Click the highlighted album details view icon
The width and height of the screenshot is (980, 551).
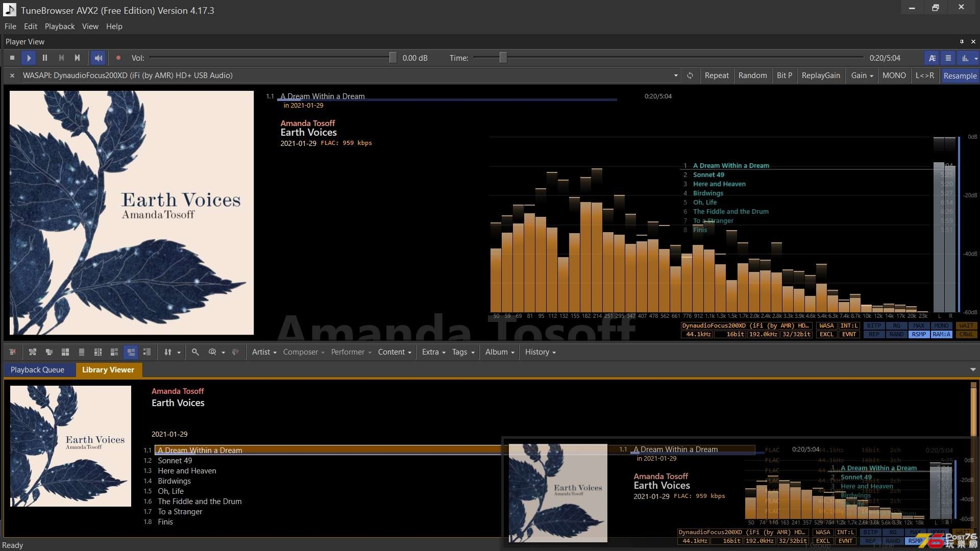[131, 352]
